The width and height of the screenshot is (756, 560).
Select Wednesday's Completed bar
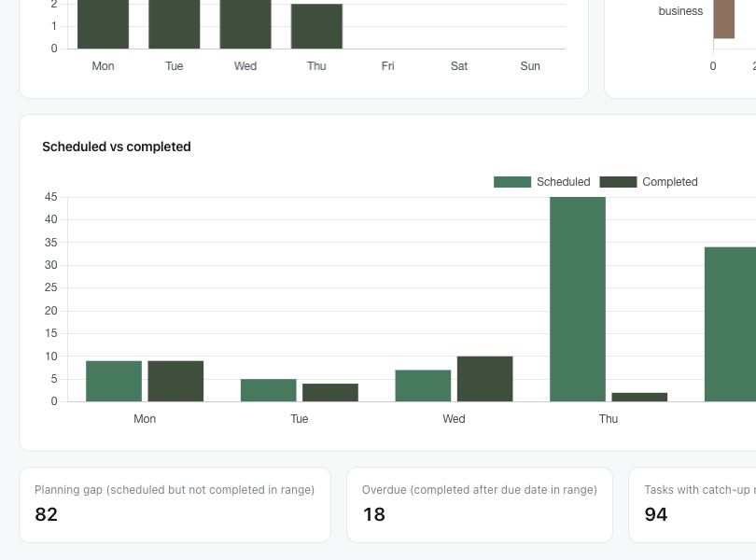point(484,378)
